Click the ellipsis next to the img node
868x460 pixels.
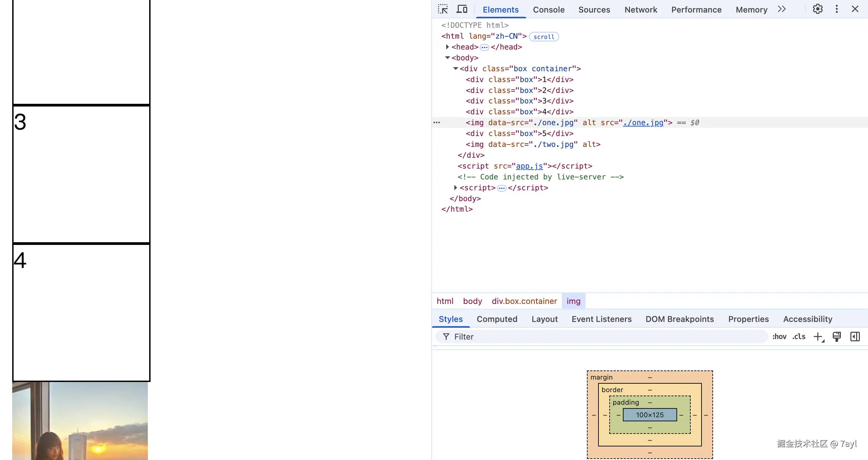[x=437, y=122]
